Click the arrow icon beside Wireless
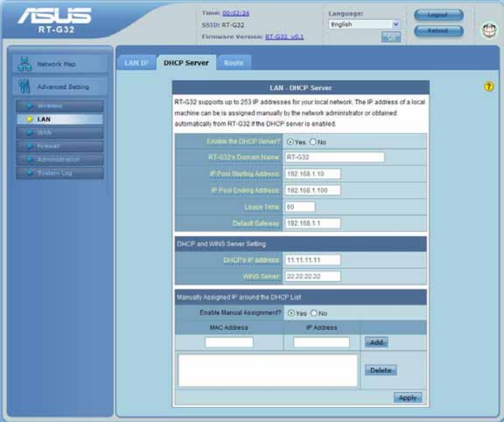Image resolution: width=504 pixels, height=422 pixels. pyautogui.click(x=30, y=106)
